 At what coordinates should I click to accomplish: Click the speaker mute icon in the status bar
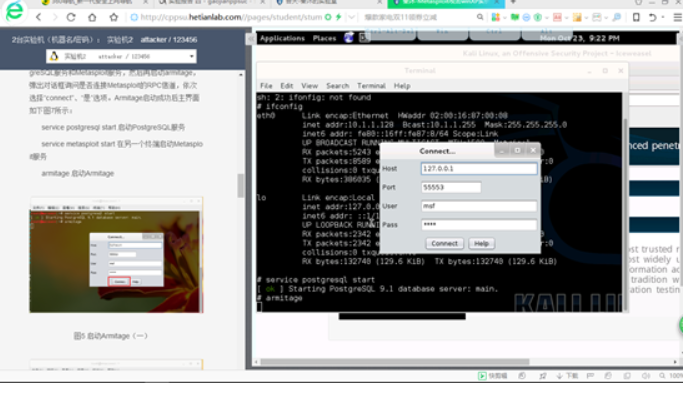click(646, 376)
